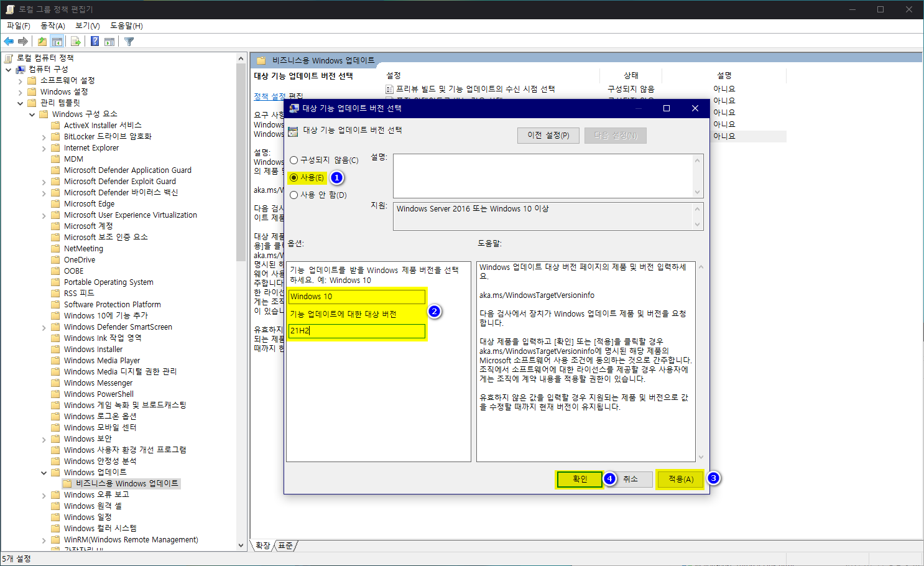Switch to the 확장 tab
The height and width of the screenshot is (566, 924).
[x=262, y=545]
